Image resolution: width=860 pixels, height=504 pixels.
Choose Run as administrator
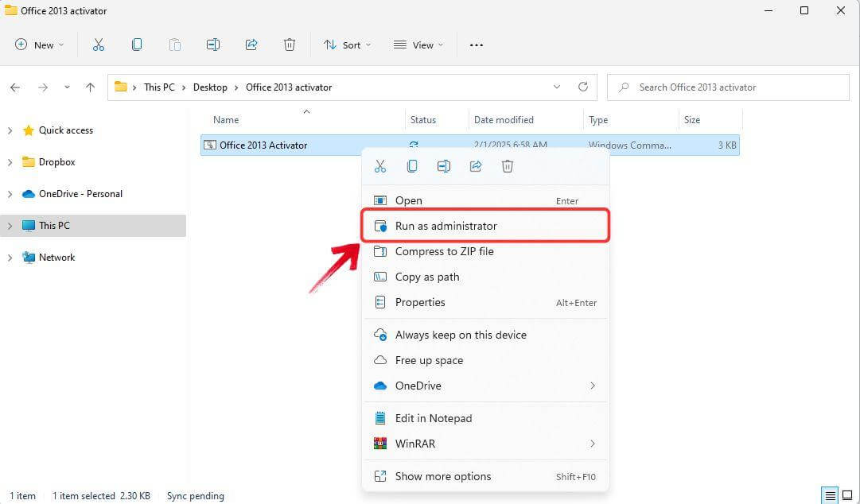(446, 226)
